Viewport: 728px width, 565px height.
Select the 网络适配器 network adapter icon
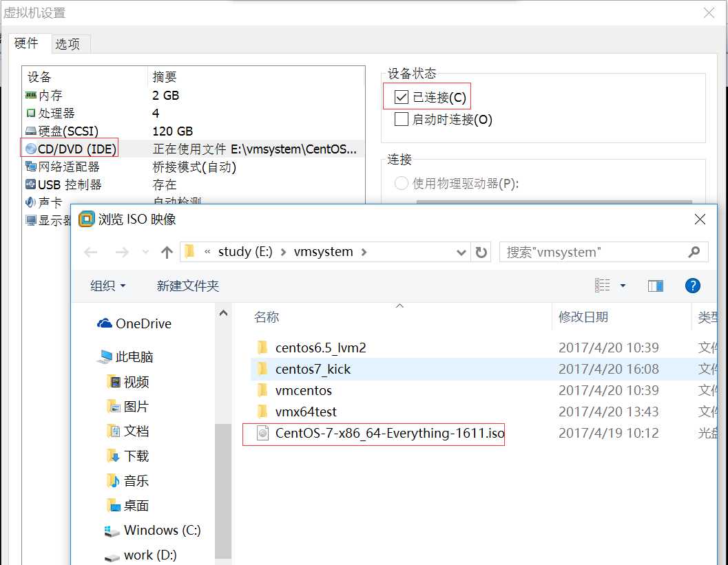(x=30, y=167)
